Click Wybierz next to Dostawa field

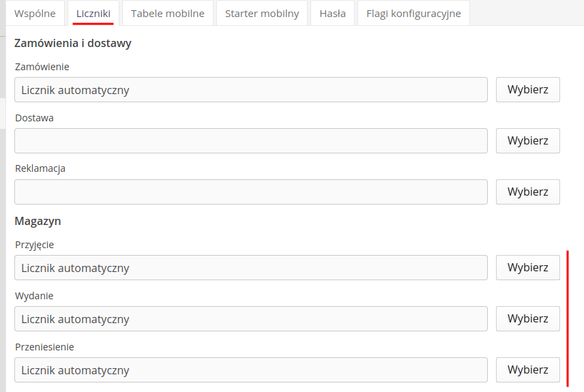pos(527,141)
